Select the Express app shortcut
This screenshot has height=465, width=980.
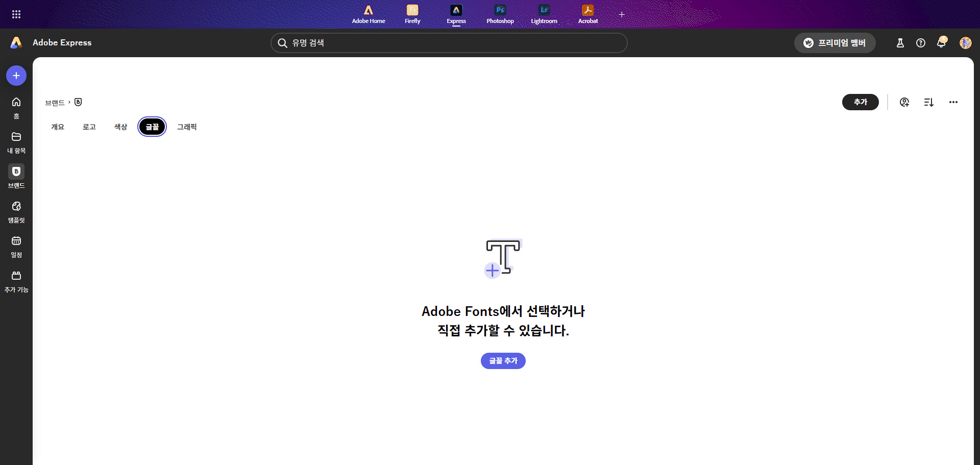tap(456, 14)
